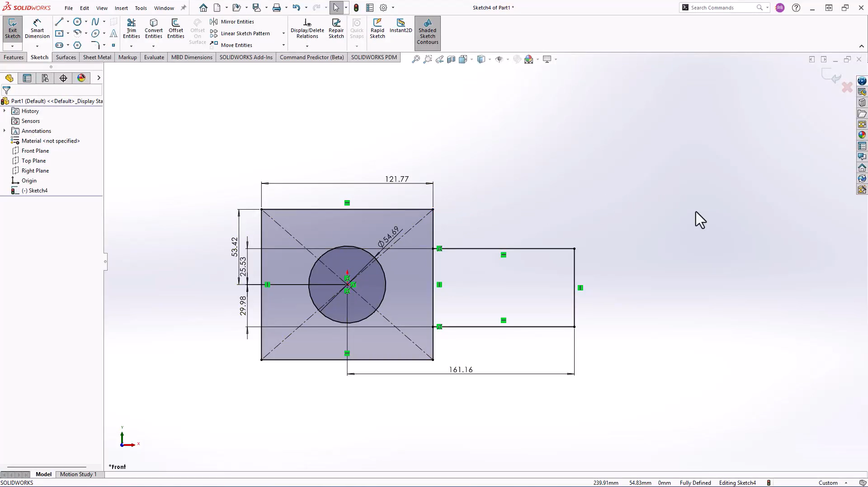Expand the Annotations folder
Viewport: 868px width, 487px height.
[5, 131]
